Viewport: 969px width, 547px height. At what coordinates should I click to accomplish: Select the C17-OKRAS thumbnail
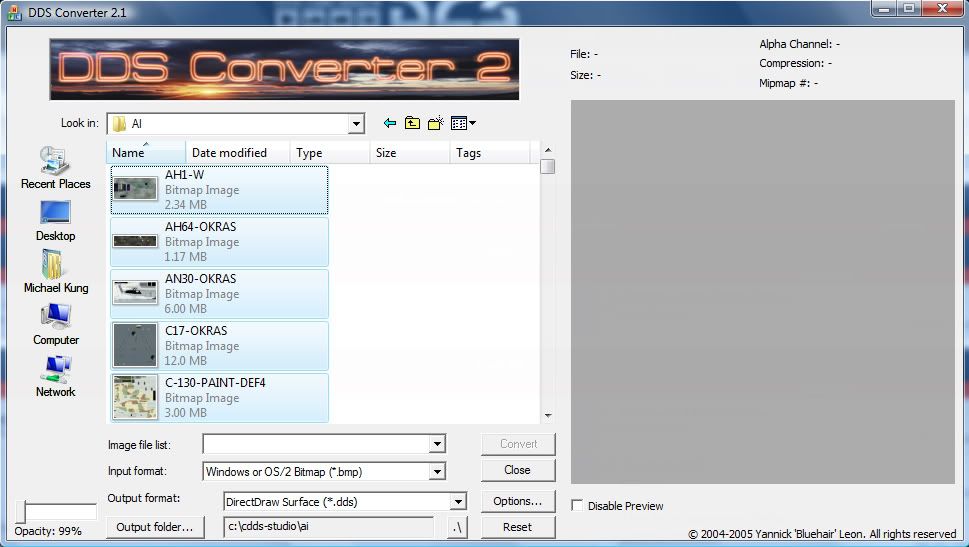tap(135, 345)
